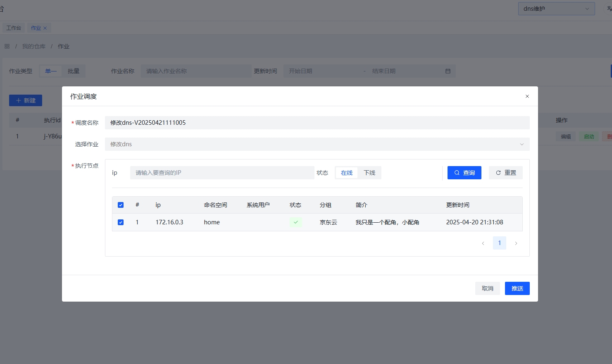The image size is (612, 364).
Task: Select the 在线 status option
Action: (x=347, y=173)
